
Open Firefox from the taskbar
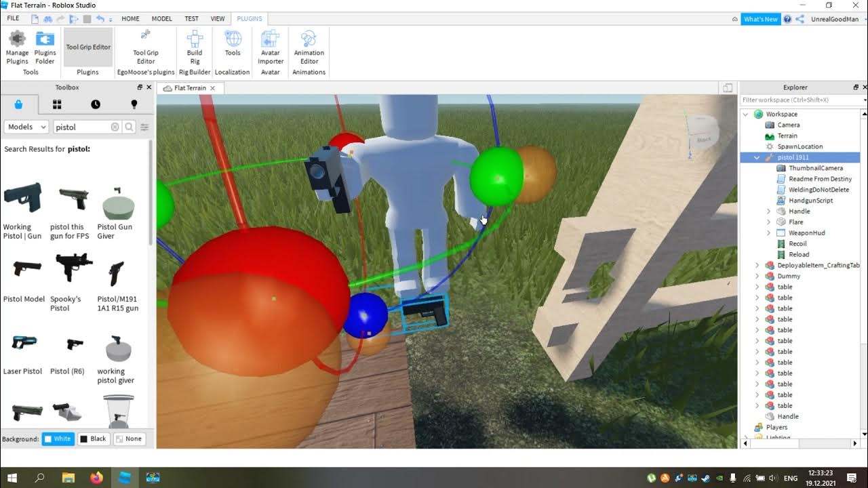(96, 478)
